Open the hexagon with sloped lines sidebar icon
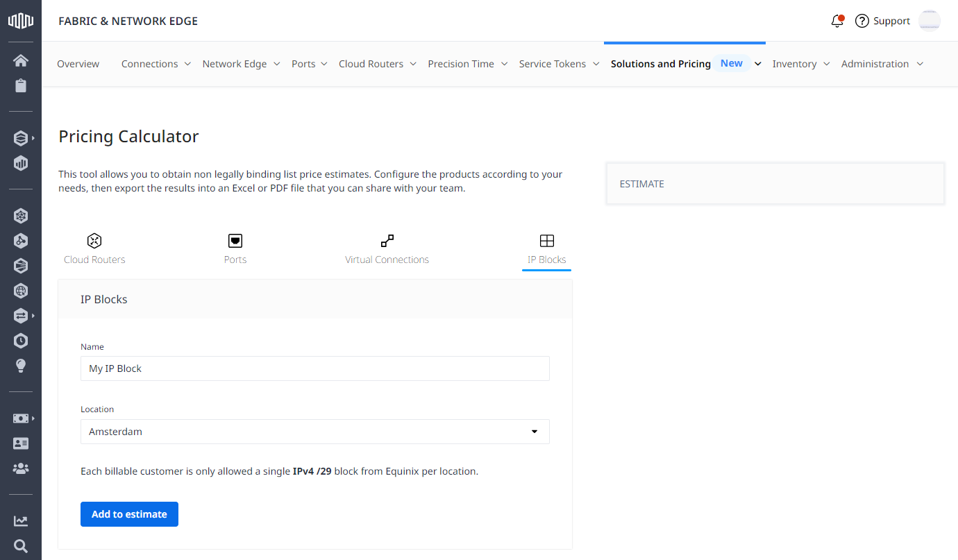The width and height of the screenshot is (958, 560). coord(21,266)
